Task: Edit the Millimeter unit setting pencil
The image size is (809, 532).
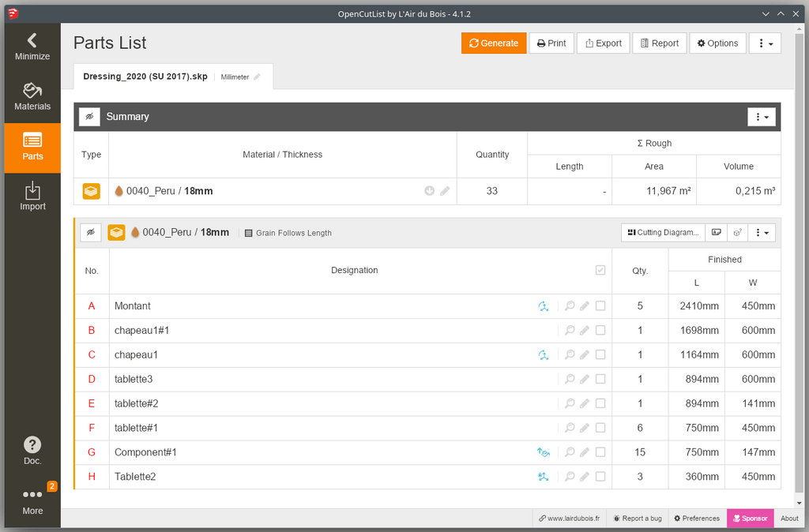Action: coord(257,77)
